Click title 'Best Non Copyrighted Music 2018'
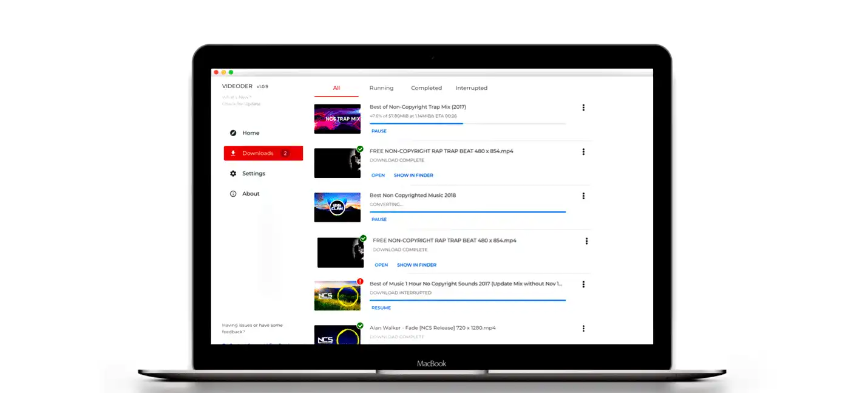The width and height of the screenshot is (868, 393). (x=413, y=196)
